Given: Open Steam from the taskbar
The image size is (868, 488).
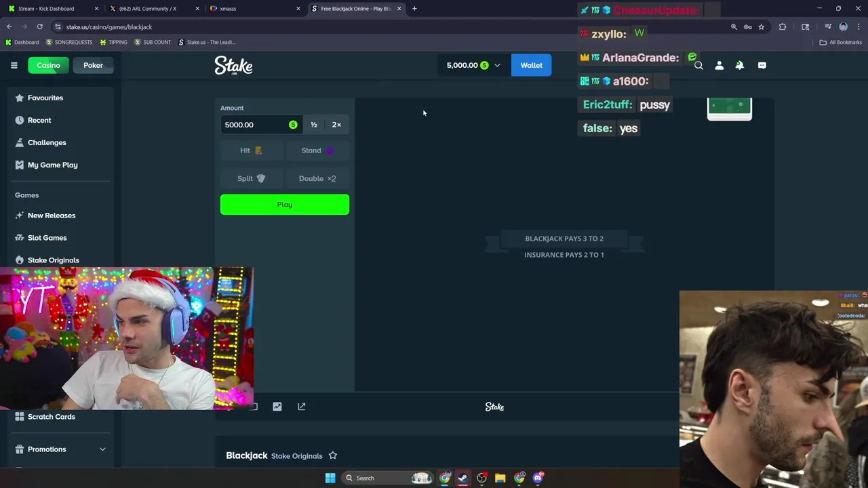Looking at the screenshot, I should point(462,478).
